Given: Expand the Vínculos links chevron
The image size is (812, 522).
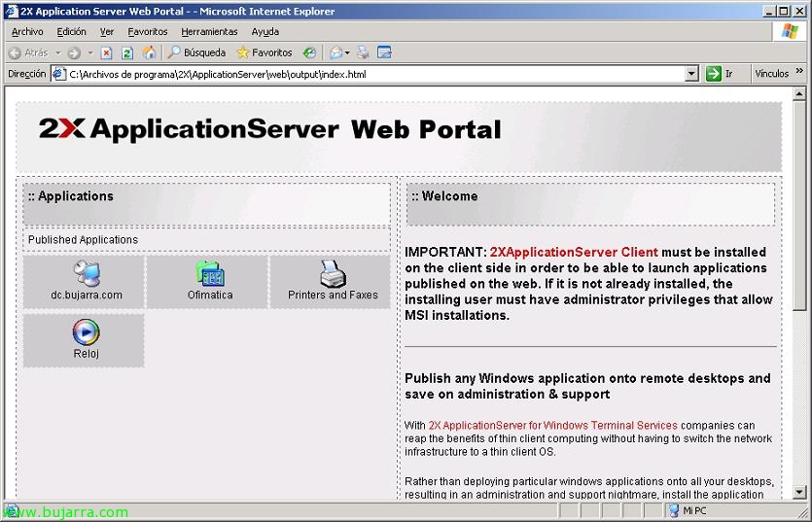Looking at the screenshot, I should tap(799, 72).
